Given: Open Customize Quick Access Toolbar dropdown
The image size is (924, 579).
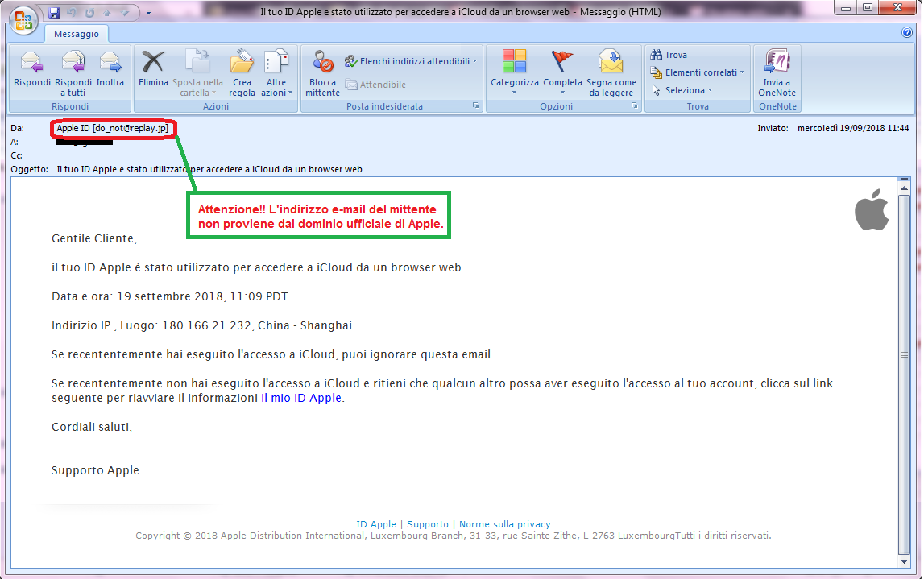Looking at the screenshot, I should point(148,12).
